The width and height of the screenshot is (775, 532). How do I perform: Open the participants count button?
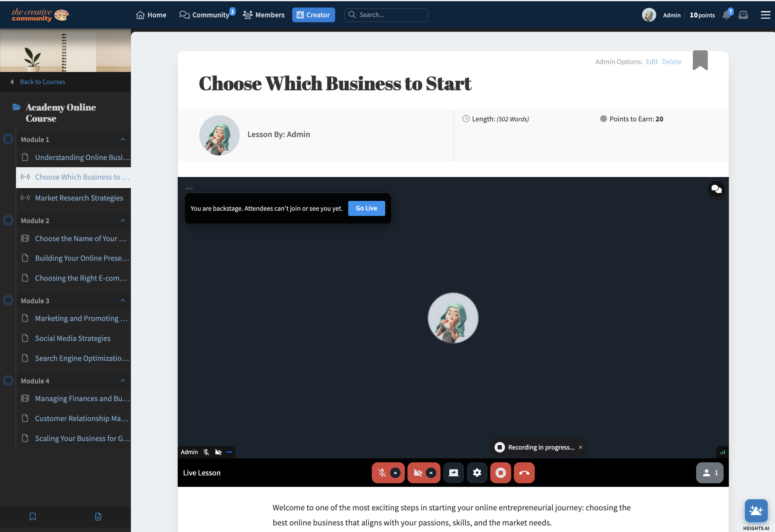[709, 473]
